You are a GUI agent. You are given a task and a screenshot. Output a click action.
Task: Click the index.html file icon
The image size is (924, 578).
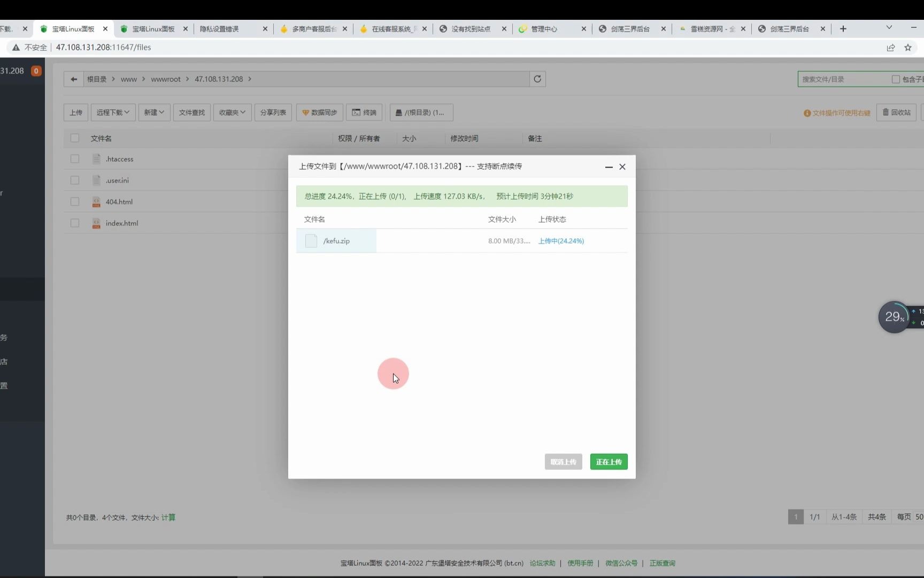(96, 223)
